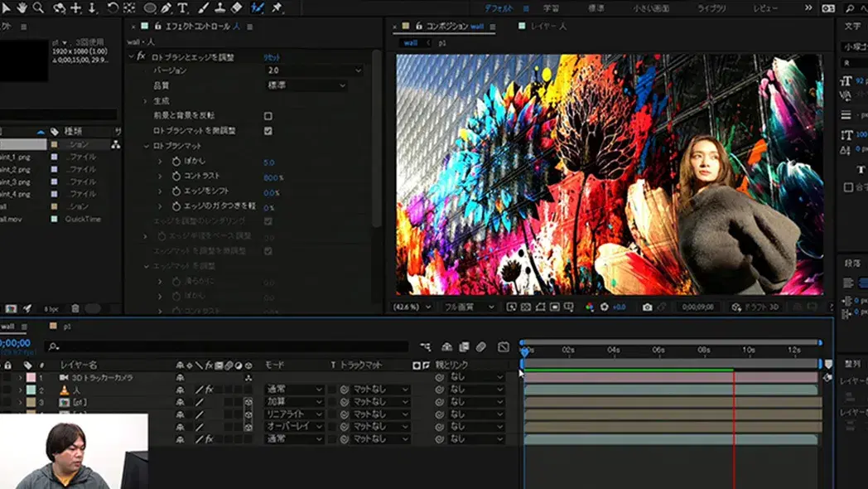
Task: Uncheck the ロトブラシマットを微調整 checkbox
Action: coord(268,131)
